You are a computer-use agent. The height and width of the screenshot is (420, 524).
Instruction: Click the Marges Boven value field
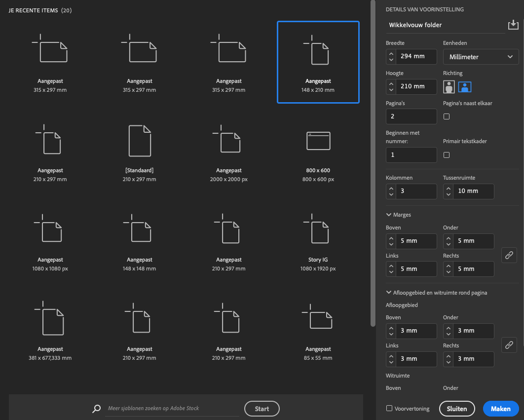[416, 241]
